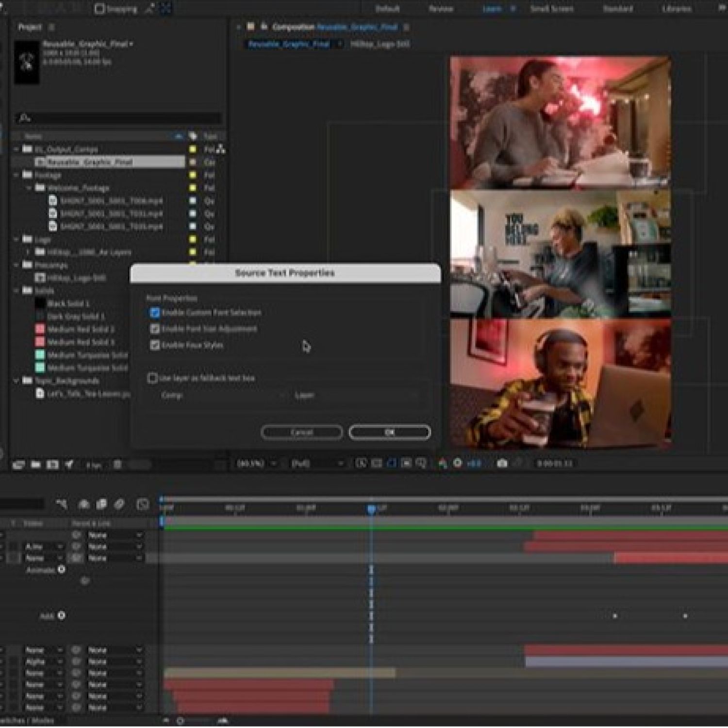This screenshot has width=728, height=728.
Task: Cancel the Source Text Properties dialog
Action: (301, 432)
